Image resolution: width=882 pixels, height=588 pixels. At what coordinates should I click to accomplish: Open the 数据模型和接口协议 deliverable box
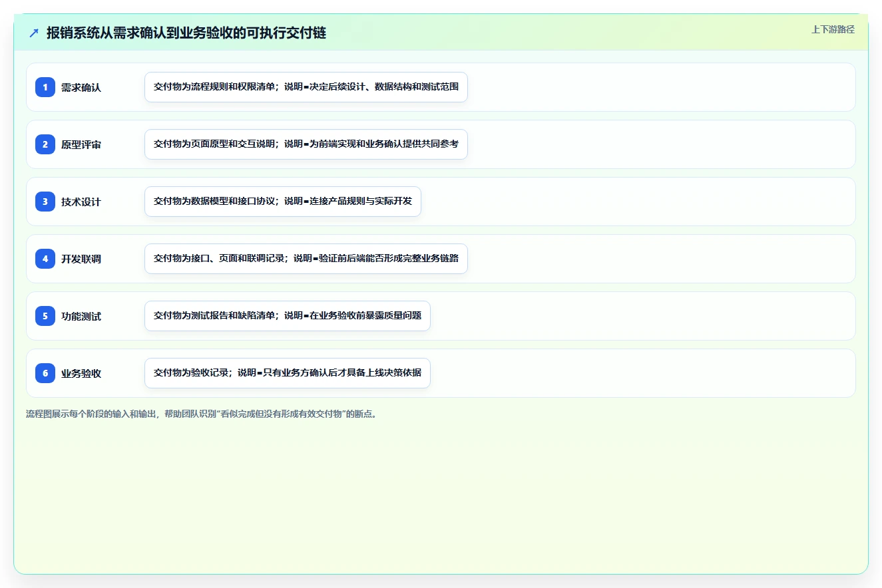tap(283, 202)
